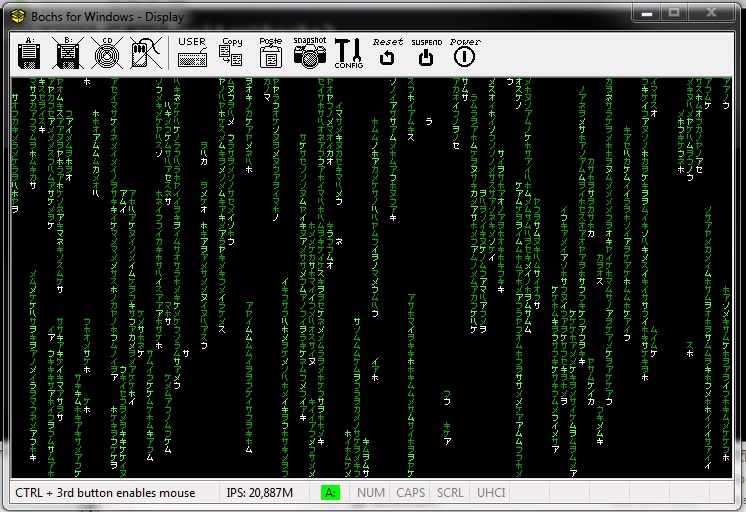Close the Bochs window
Image resolution: width=746 pixels, height=512 pixels.
click(711, 13)
